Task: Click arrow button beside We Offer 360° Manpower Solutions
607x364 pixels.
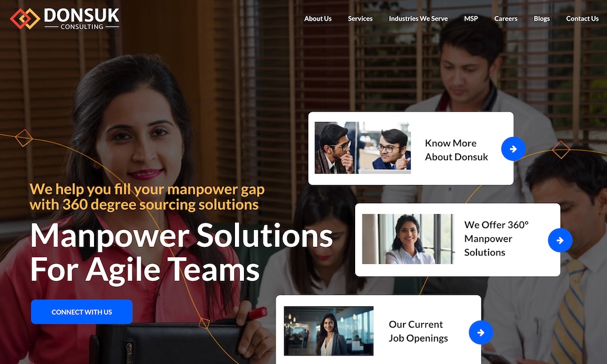Action: pyautogui.click(x=560, y=240)
